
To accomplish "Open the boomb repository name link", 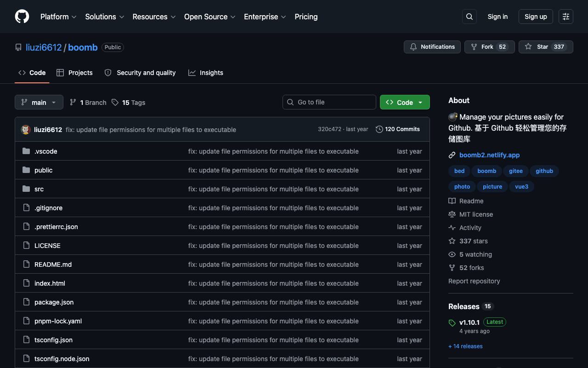I will point(83,47).
